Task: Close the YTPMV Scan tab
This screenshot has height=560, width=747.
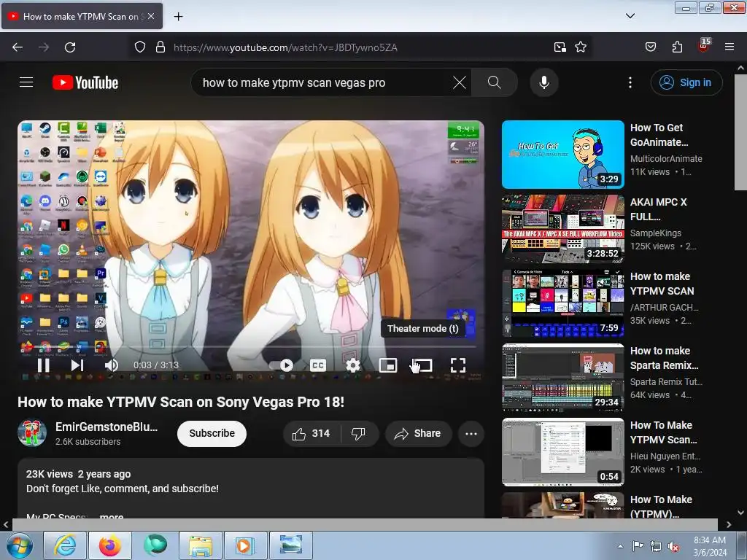Action: [x=151, y=16]
